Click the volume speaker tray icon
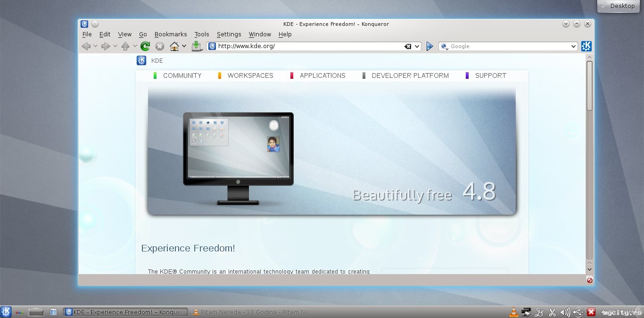 click(x=565, y=312)
